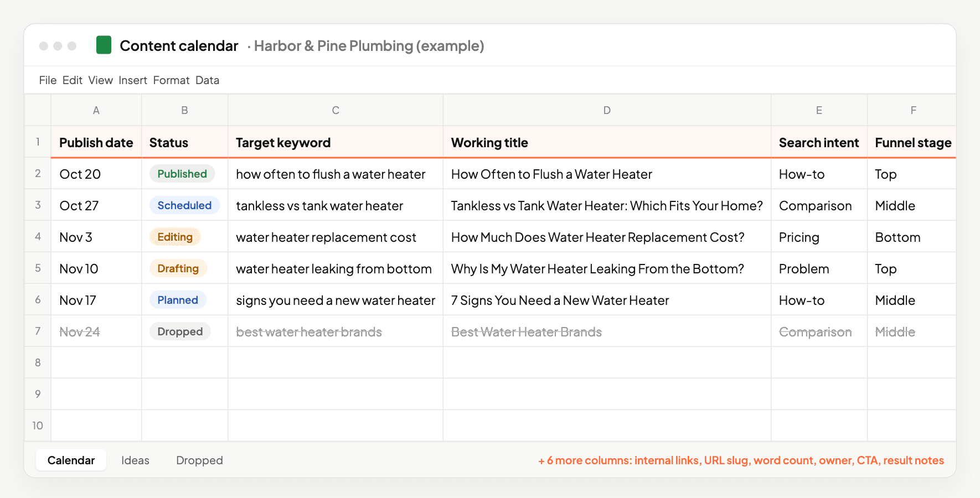Open the Format menu
Viewport: 980px width, 498px height.
172,80
